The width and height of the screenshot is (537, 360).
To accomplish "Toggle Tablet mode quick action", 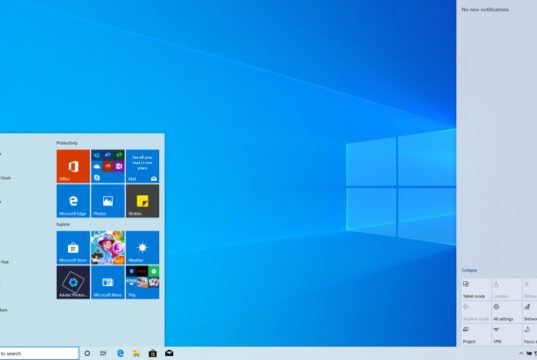I will click(x=476, y=289).
